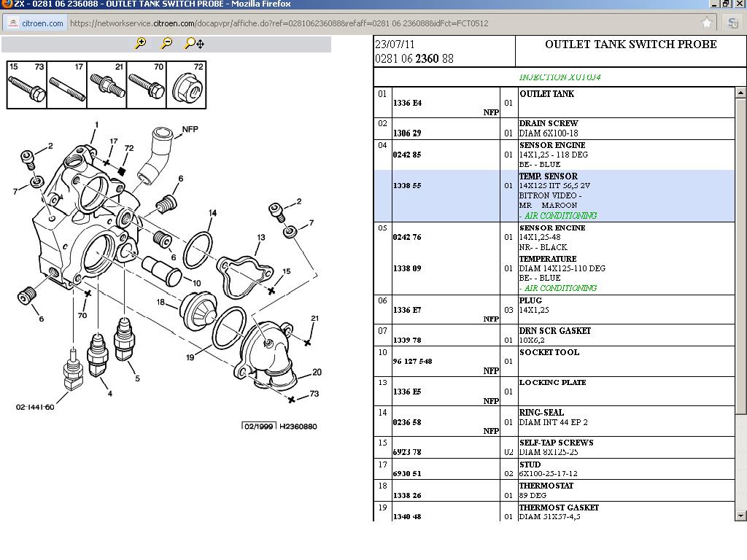Click the DRAIN SCREW description
This screenshot has width=747, height=560.
pos(549,123)
